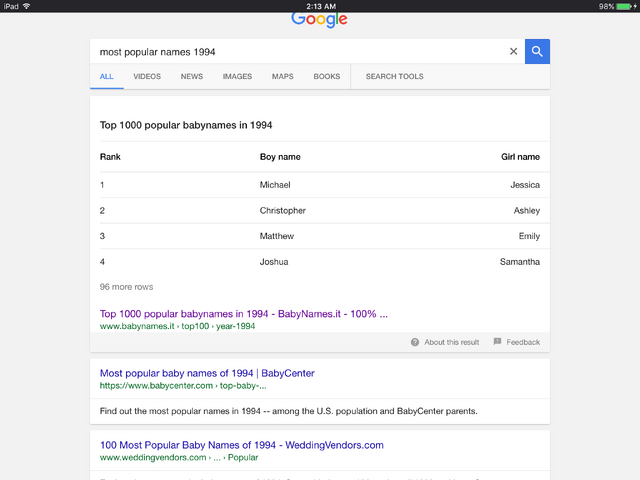Click the blue search magnifier button
Image resolution: width=640 pixels, height=480 pixels.
[x=537, y=51]
